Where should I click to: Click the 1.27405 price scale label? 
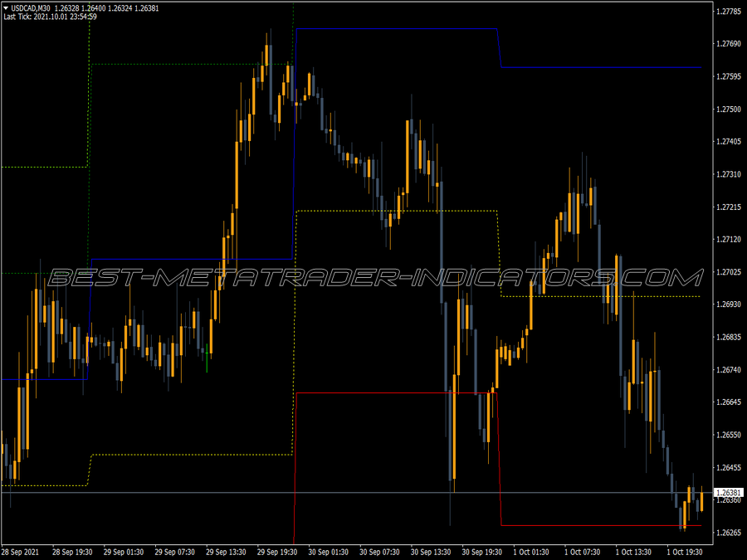(729, 141)
